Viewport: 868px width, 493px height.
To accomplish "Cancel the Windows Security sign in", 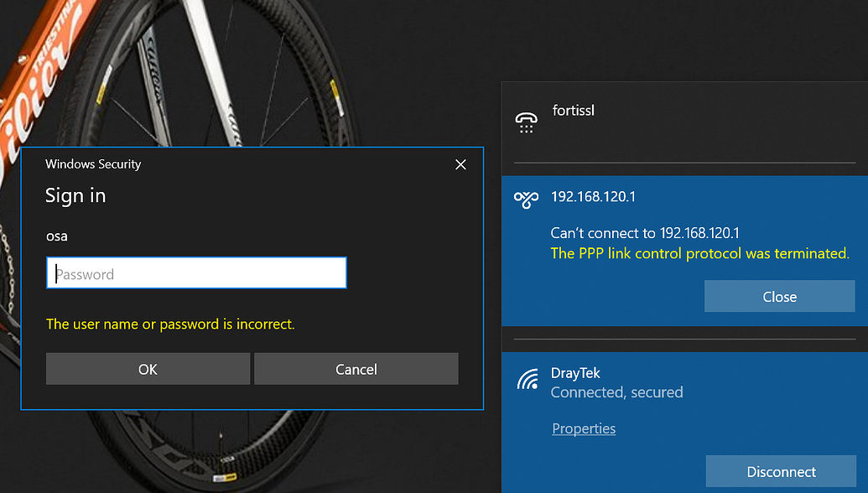I will pos(356,369).
